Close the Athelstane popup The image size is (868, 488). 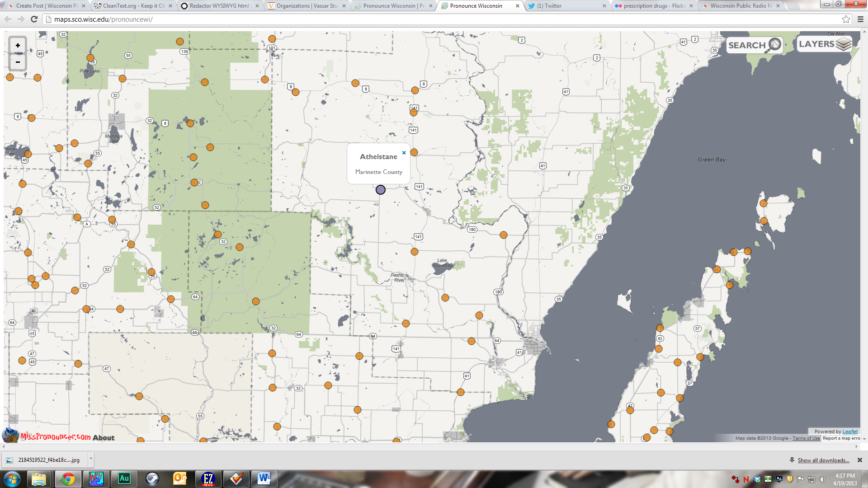[x=404, y=153]
